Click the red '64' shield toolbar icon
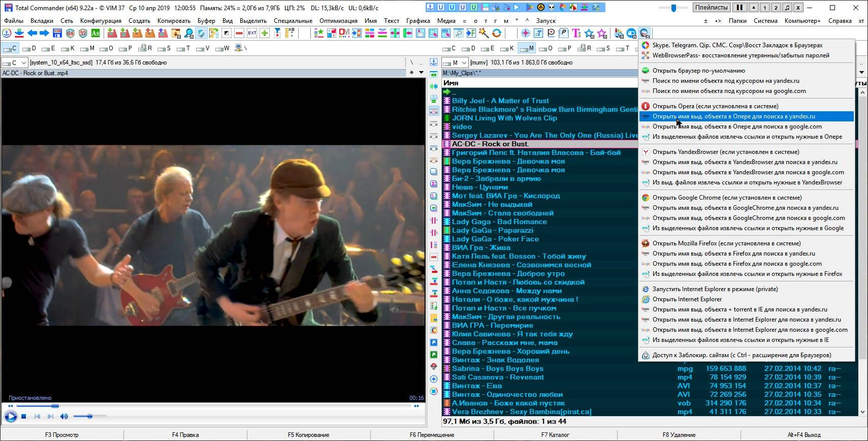Viewport: 868px width, 441px height. tap(70, 34)
